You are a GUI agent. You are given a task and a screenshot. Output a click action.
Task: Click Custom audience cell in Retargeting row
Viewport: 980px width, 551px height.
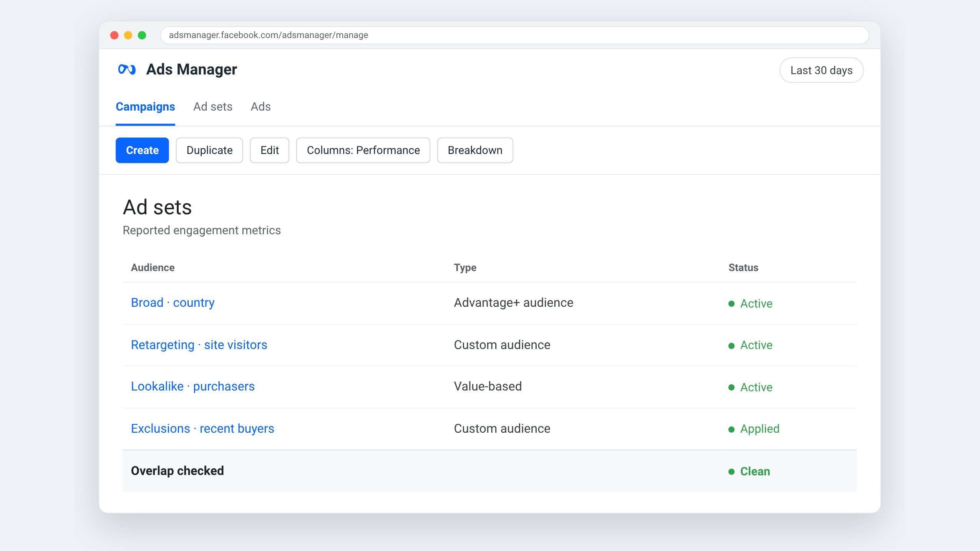(x=502, y=345)
